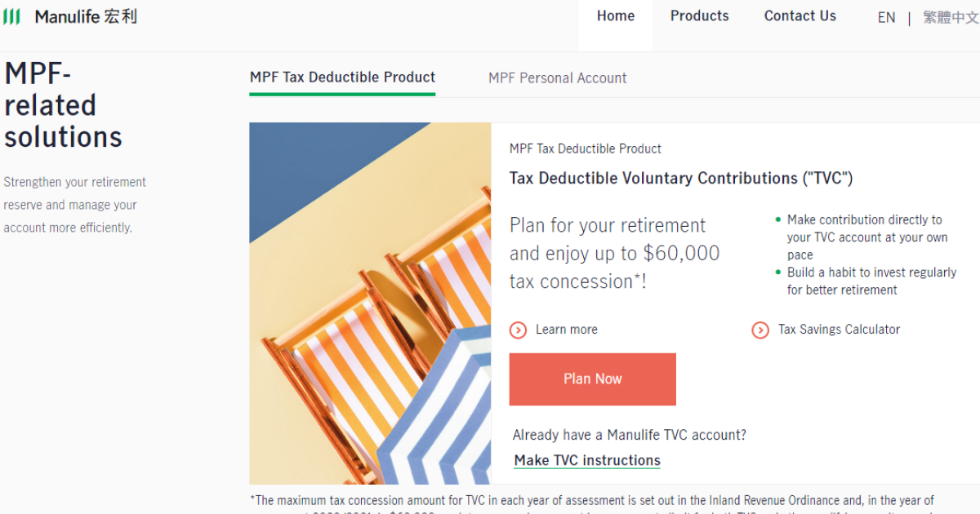Follow the Make TVC instructions link
980x514 pixels.
coord(587,461)
